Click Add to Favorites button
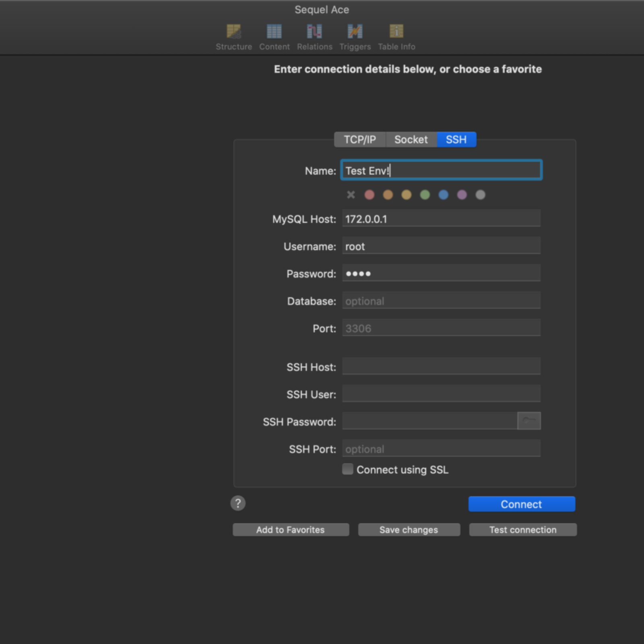The width and height of the screenshot is (644, 644). point(291,530)
